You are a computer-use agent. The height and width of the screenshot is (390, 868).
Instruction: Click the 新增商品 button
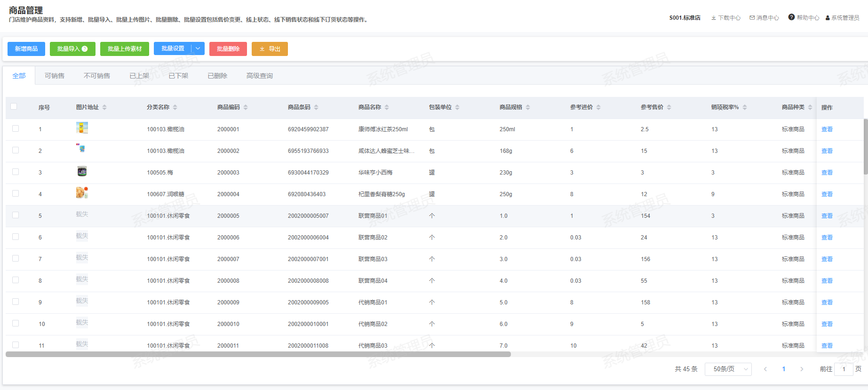coord(26,49)
